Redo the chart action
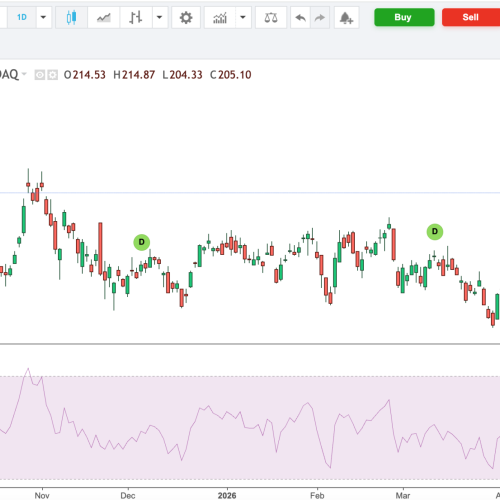This screenshot has height=500, width=500. (x=320, y=17)
